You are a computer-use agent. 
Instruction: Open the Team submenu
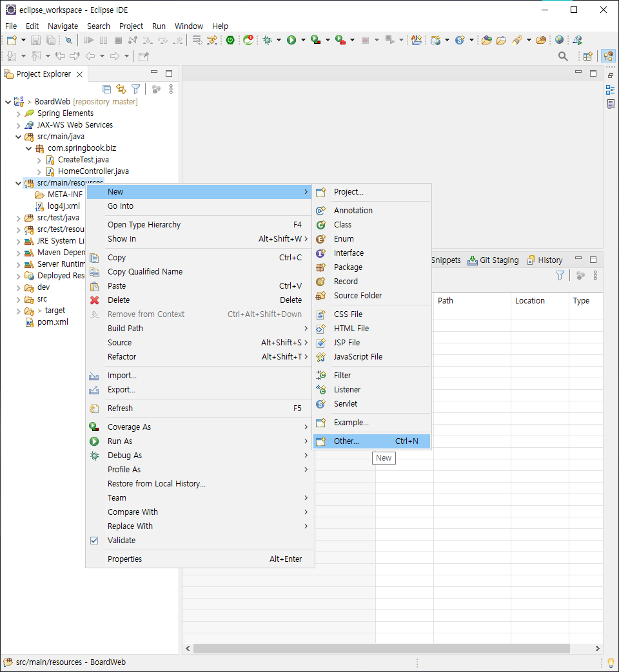(x=200, y=498)
